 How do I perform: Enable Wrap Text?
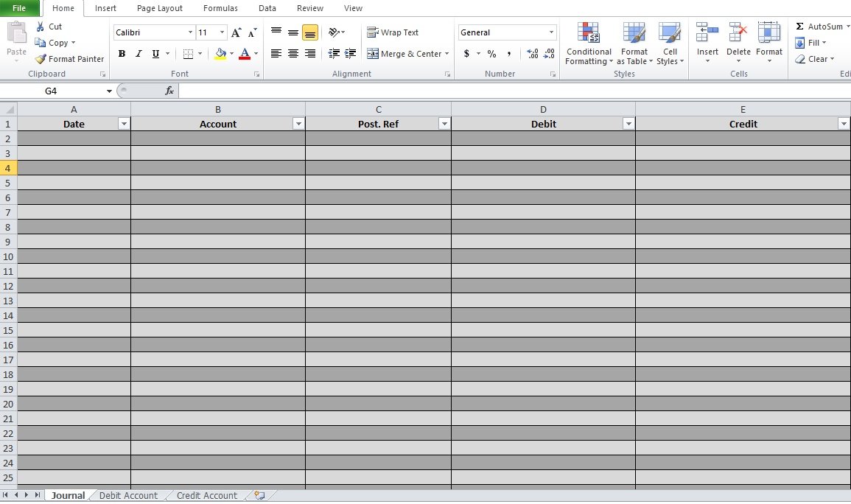point(393,32)
